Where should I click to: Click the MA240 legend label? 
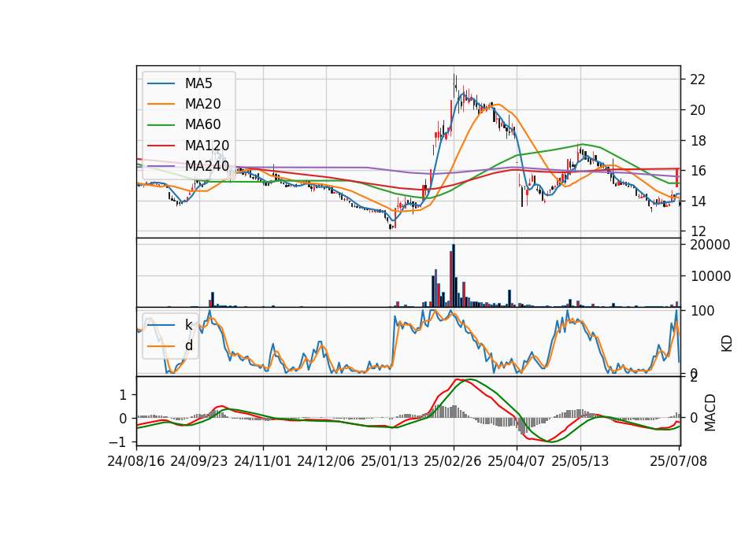click(x=207, y=166)
